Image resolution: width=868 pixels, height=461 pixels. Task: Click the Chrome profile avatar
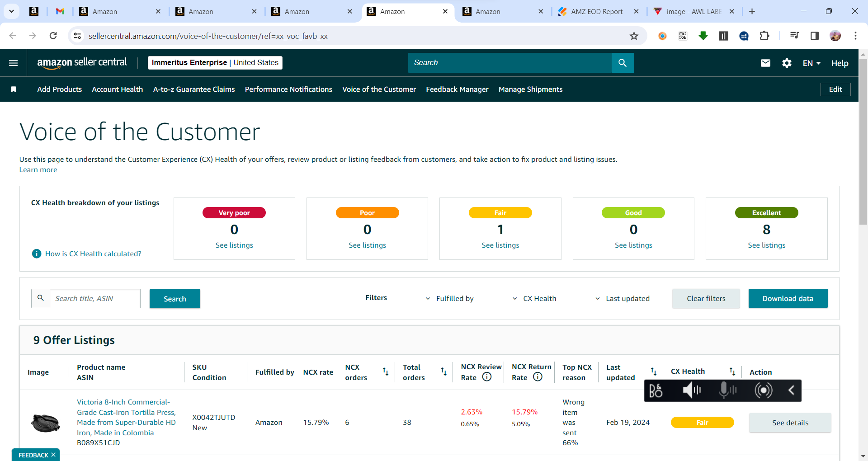[x=835, y=36]
